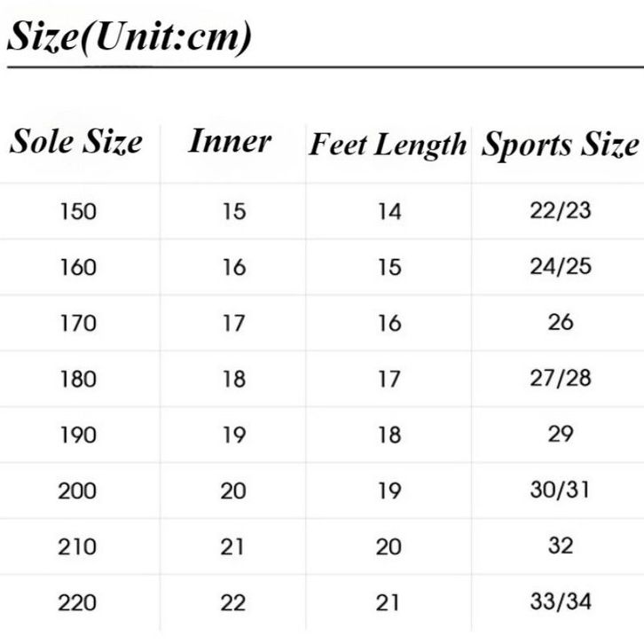Select the Feet Length column header
Viewport: 644px width, 644px height.
pos(388,145)
